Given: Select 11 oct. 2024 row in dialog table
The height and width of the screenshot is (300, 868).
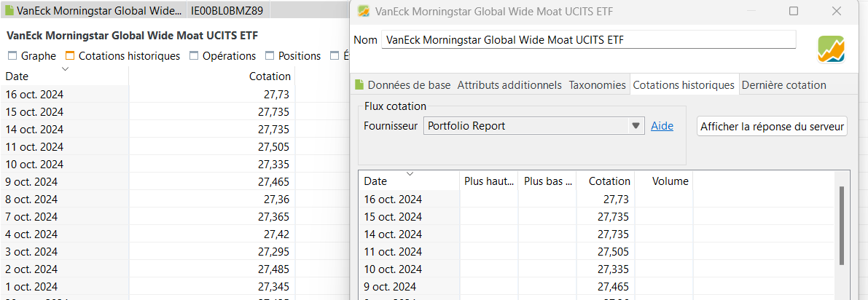Looking at the screenshot, I should pyautogui.click(x=596, y=252).
